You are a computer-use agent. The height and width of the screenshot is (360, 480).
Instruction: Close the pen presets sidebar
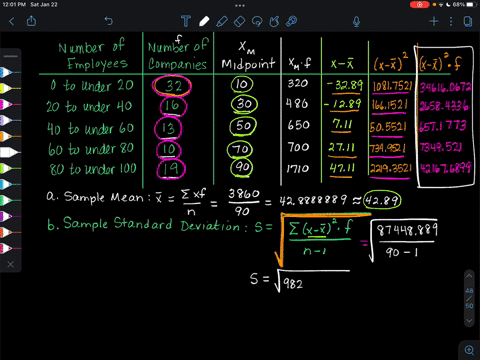pyautogui.click(x=11, y=264)
